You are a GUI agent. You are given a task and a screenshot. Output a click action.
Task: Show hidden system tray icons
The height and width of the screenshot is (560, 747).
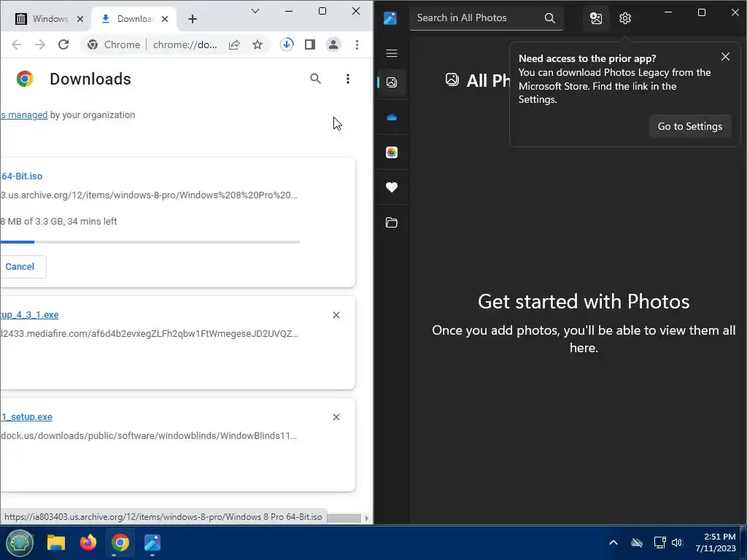614,542
